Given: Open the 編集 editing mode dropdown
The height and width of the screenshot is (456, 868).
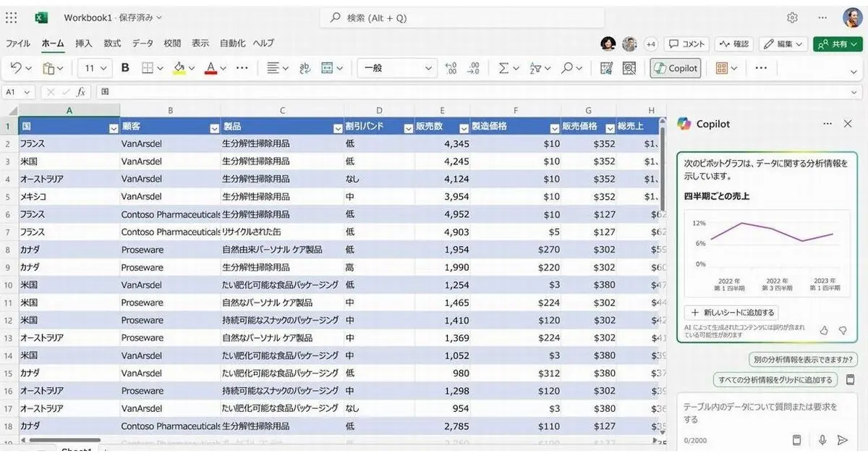Looking at the screenshot, I should (783, 44).
